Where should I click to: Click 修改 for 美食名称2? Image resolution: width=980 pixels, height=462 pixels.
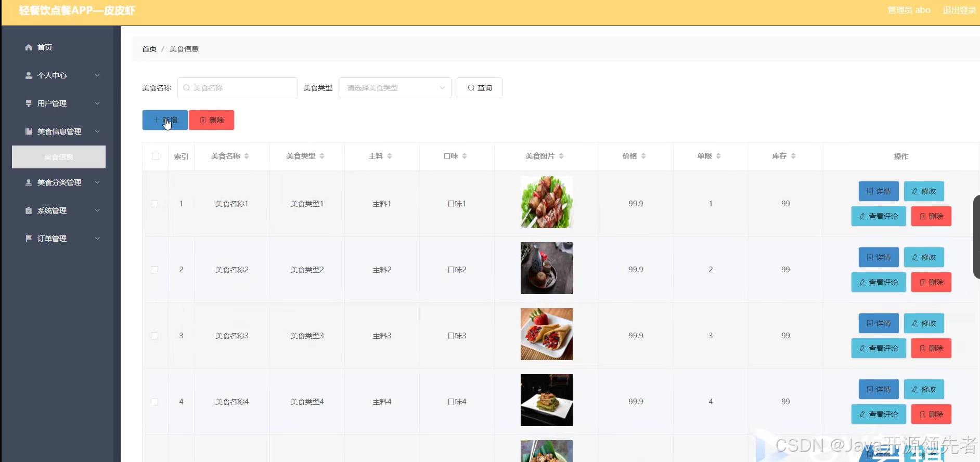click(x=924, y=257)
